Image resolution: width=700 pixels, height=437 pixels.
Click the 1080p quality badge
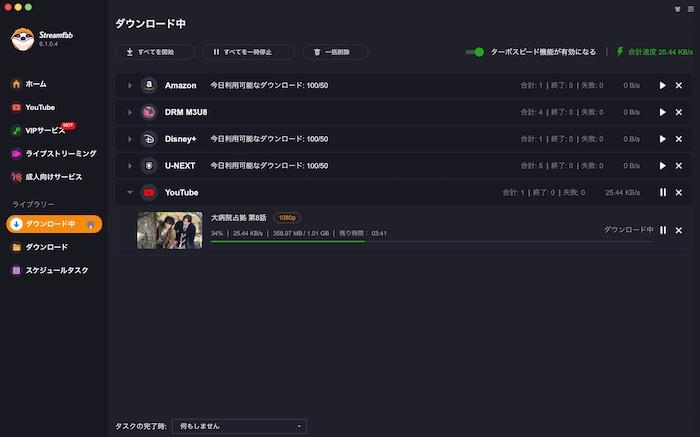tap(287, 218)
